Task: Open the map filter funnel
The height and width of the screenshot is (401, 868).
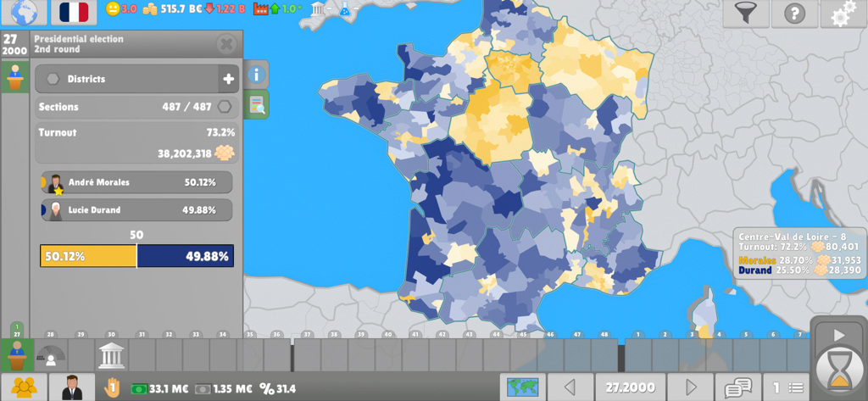Action: pyautogui.click(x=746, y=13)
